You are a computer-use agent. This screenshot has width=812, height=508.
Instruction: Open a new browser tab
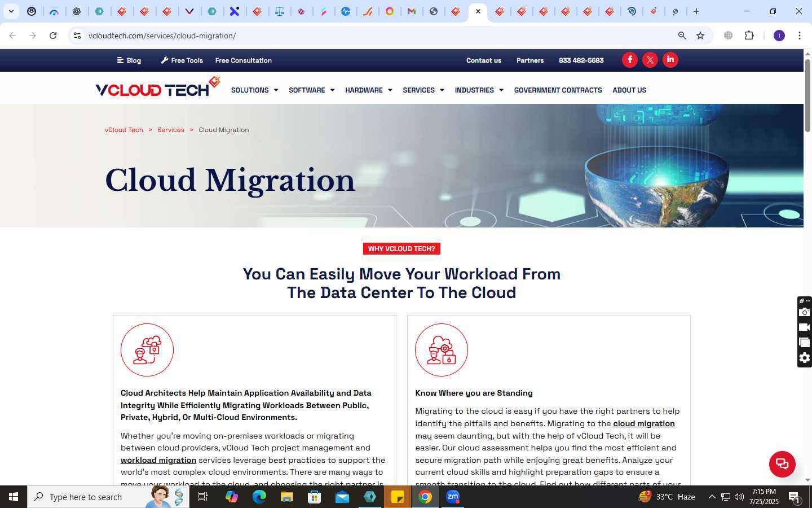click(696, 11)
